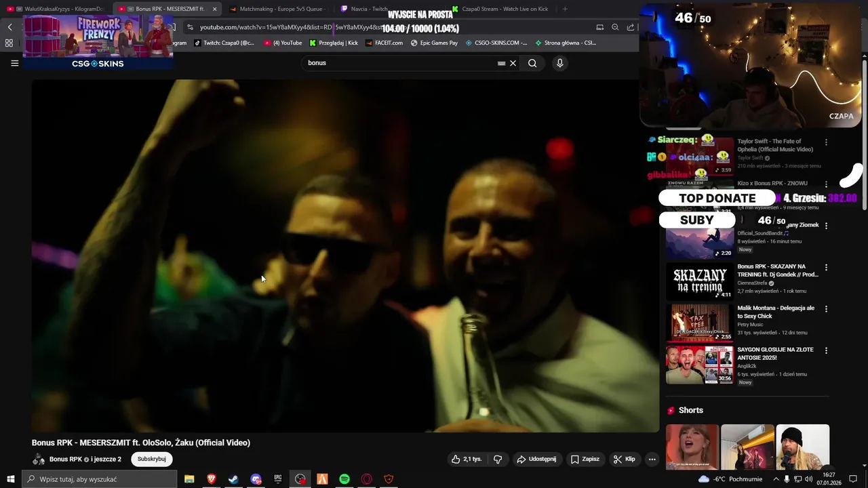
Task: Open the (4) YouTube bookmark
Action: click(x=283, y=43)
